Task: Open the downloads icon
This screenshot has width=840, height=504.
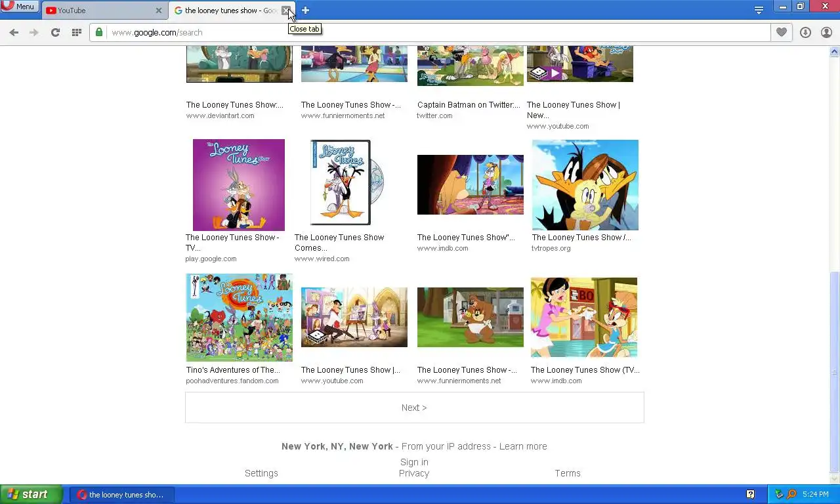Action: 805,32
